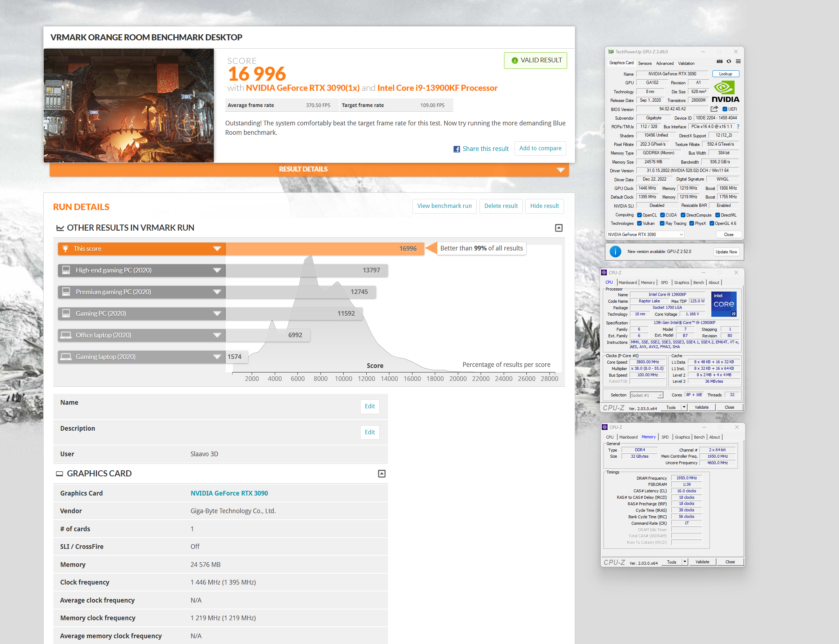Click the trophy icon on This score bar

(x=65, y=248)
